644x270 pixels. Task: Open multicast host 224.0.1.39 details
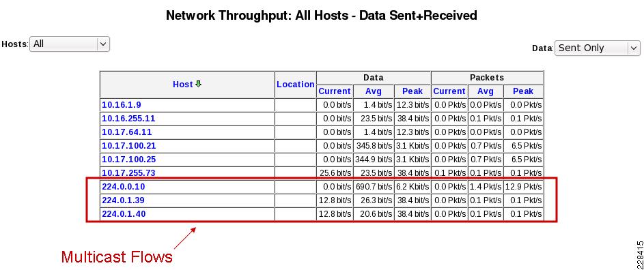click(x=123, y=200)
